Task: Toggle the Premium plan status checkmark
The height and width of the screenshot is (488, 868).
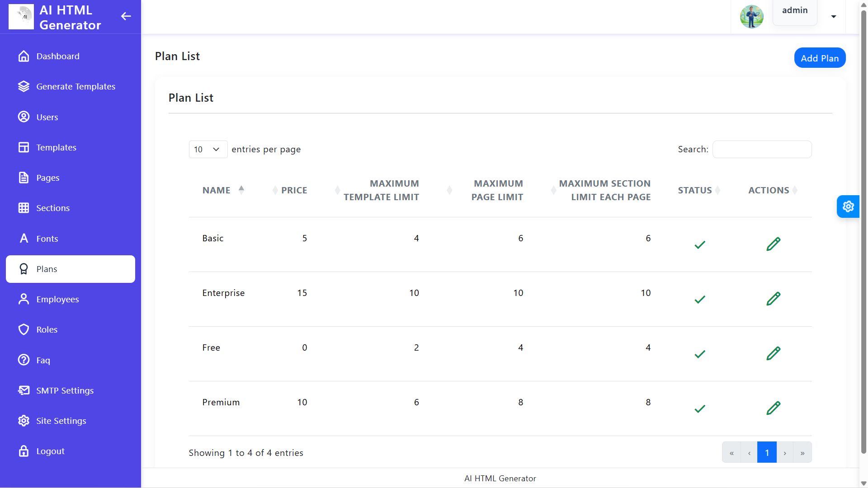Action: 699,409
